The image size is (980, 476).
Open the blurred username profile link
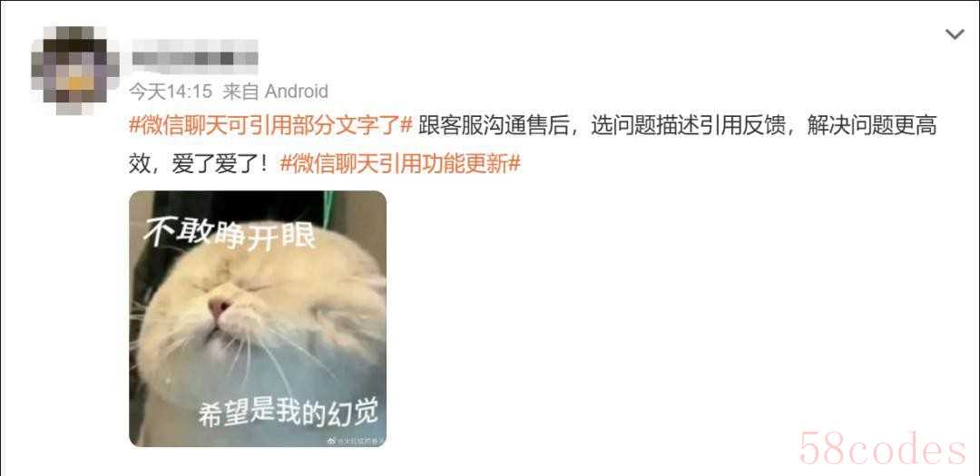coord(194,53)
